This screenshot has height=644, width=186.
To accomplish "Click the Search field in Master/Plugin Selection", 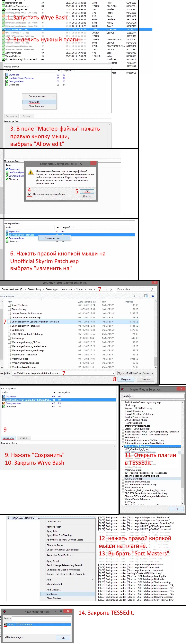I will (157, 396).
